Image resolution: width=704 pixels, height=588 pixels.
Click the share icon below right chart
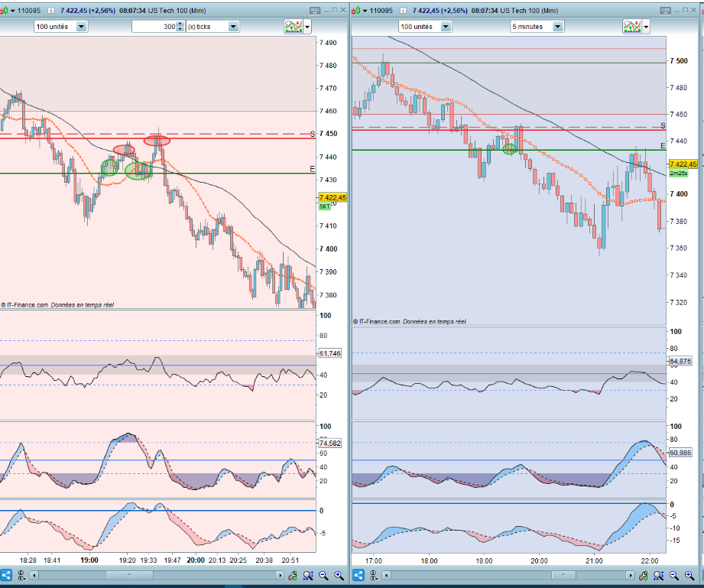tap(358, 575)
